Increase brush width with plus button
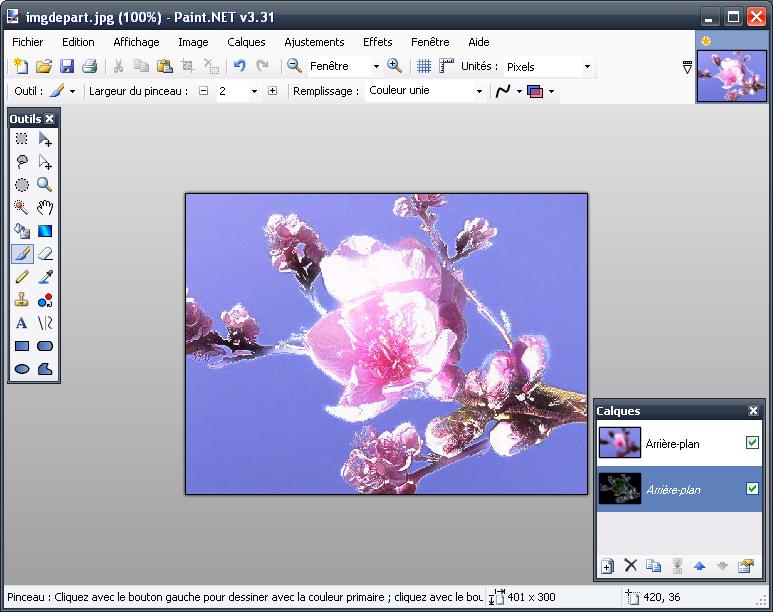The width and height of the screenshot is (773, 612). [272, 91]
